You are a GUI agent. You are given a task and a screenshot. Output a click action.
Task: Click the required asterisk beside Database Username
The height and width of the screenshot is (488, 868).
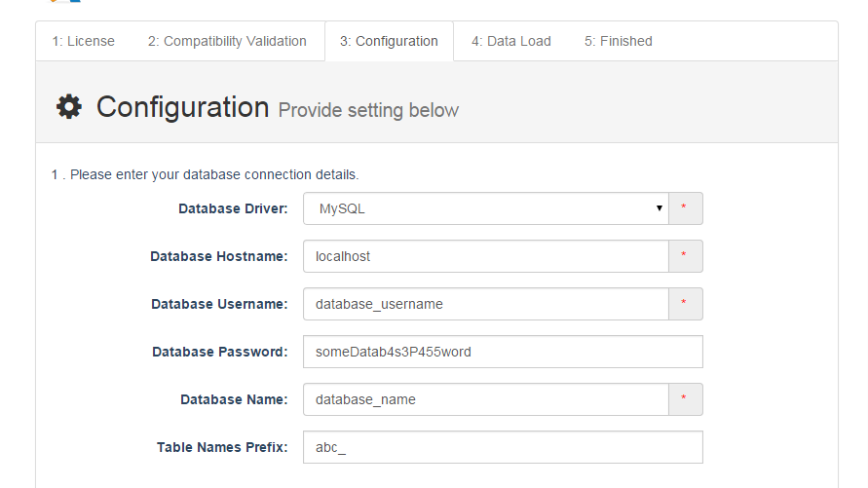685,304
